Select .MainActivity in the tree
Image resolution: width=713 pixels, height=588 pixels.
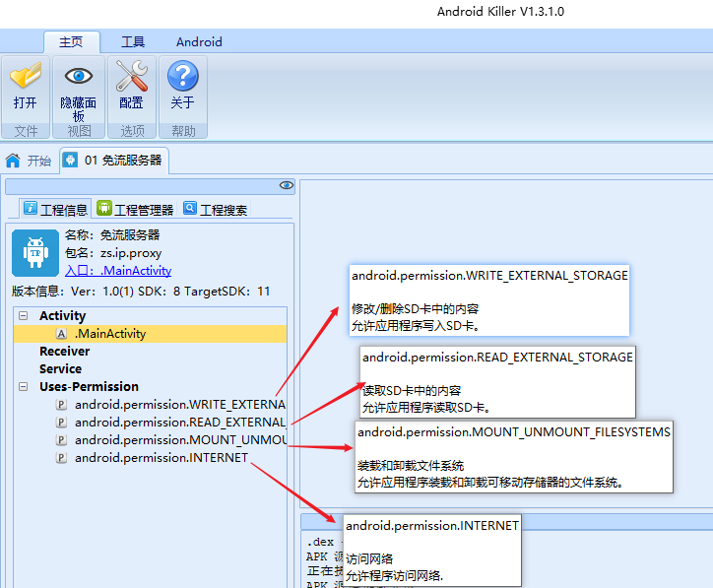tap(151, 334)
